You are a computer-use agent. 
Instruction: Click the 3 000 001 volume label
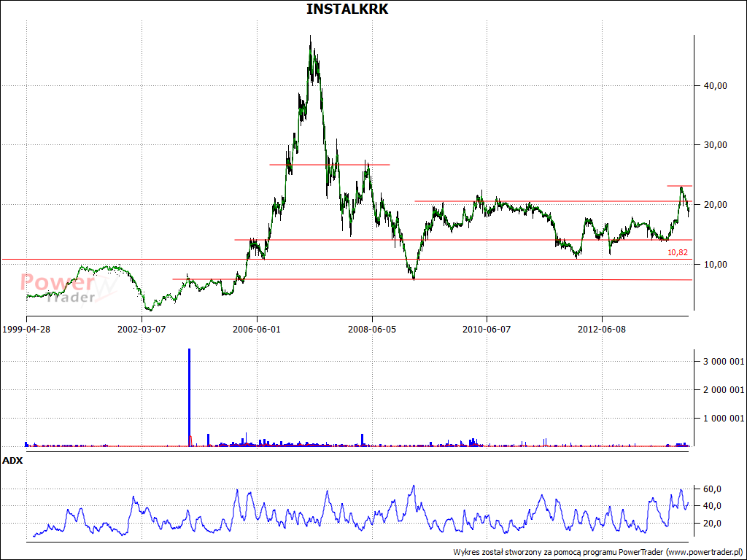tap(724, 362)
